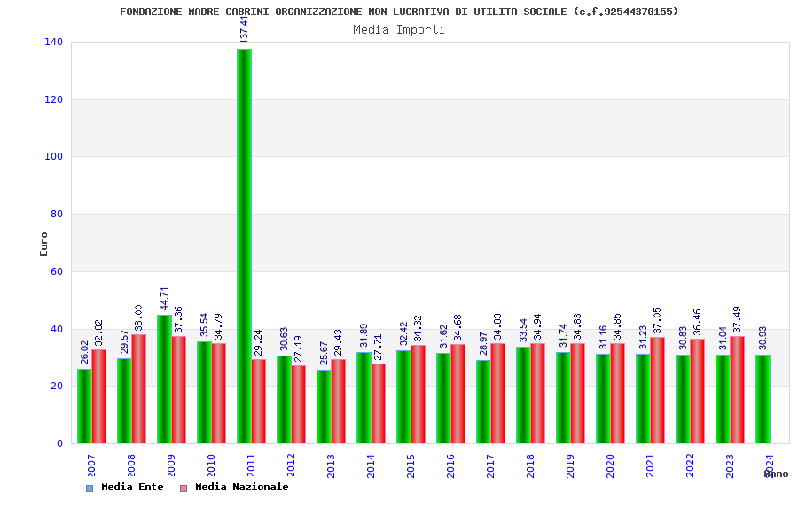Select the Media Importi chart title
The height and width of the screenshot is (532, 798).
399,29
